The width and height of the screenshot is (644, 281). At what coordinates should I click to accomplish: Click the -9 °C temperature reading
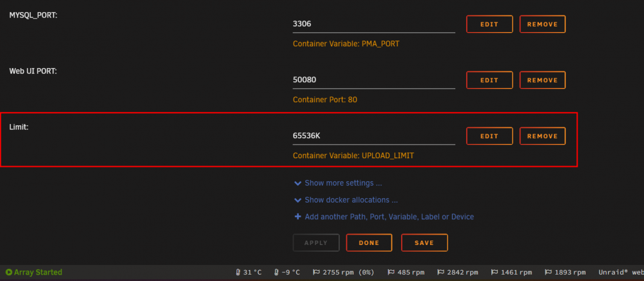291,273
